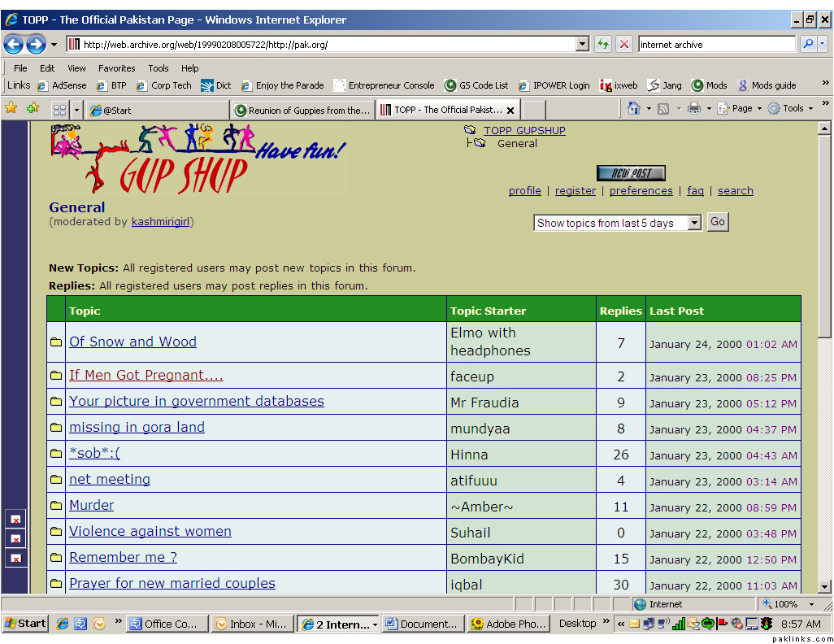Image resolution: width=834 pixels, height=644 pixels.
Task: Open the Quick Tabs grid icon
Action: [x=59, y=110]
